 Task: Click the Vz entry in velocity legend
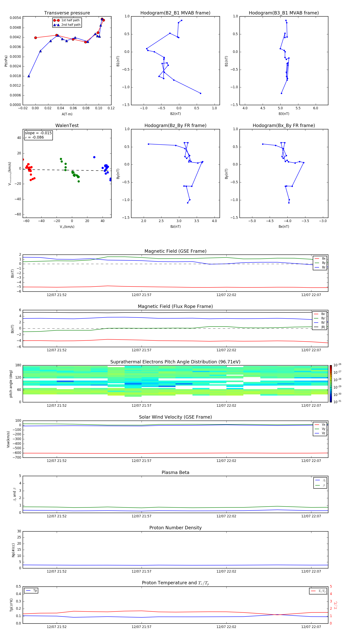[320, 433]
